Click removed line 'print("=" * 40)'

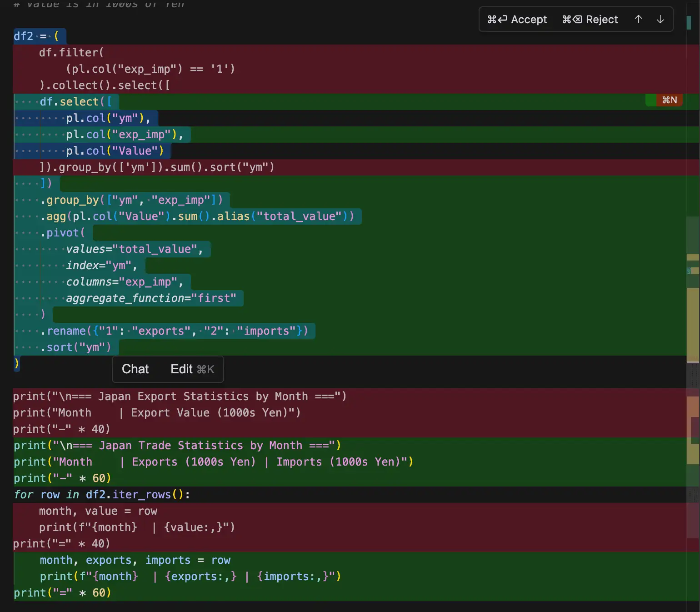pyautogui.click(x=62, y=544)
